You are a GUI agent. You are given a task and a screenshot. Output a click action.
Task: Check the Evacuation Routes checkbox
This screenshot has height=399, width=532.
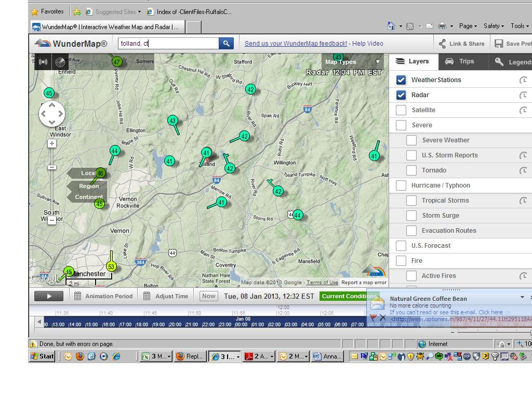(x=411, y=230)
